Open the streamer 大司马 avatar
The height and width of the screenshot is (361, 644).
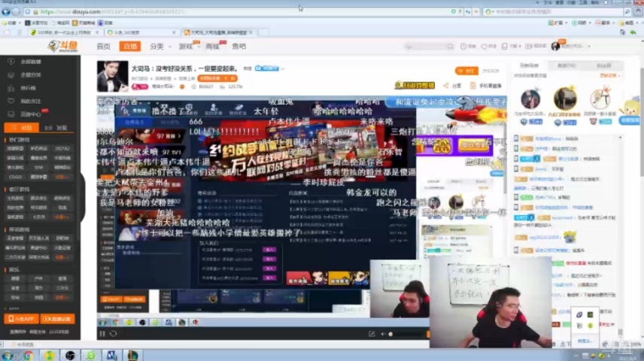[x=113, y=76]
